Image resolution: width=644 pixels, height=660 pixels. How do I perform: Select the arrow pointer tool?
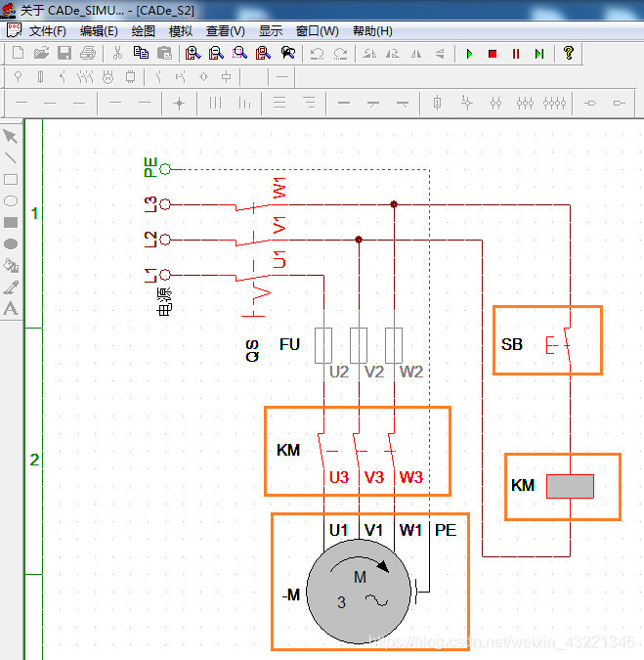pyautogui.click(x=11, y=136)
